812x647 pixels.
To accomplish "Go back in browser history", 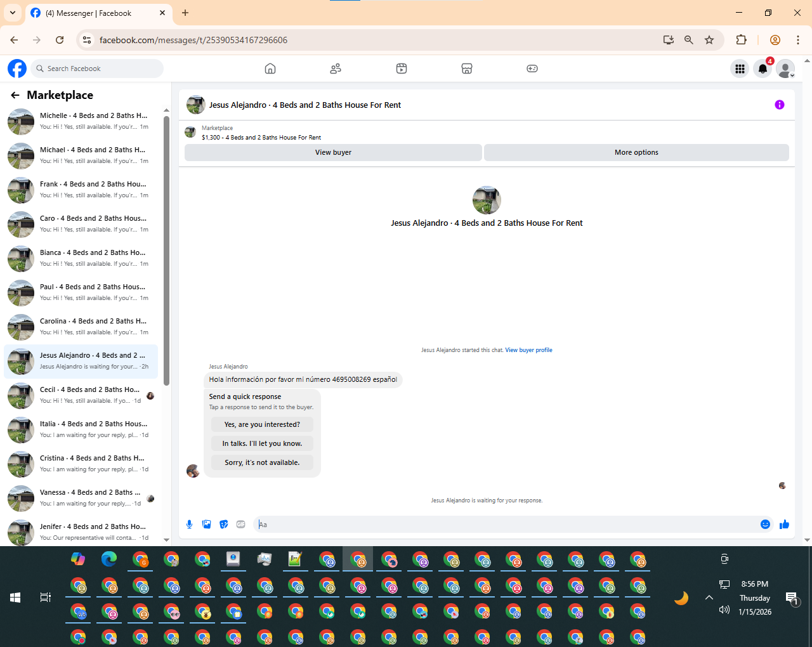I will click(14, 40).
